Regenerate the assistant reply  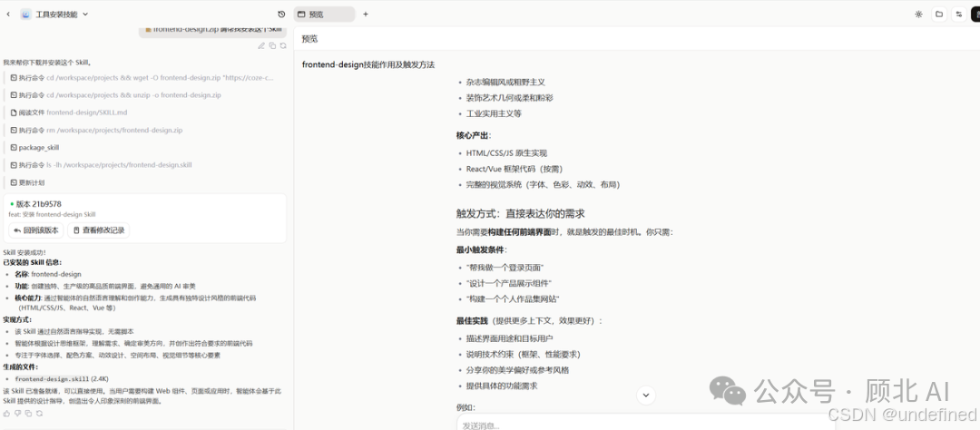(39, 413)
